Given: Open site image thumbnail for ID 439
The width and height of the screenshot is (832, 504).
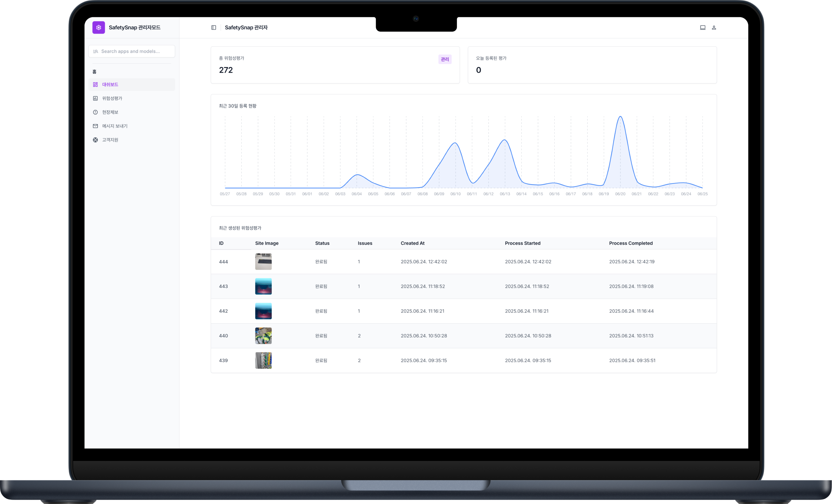Looking at the screenshot, I should click(x=263, y=360).
